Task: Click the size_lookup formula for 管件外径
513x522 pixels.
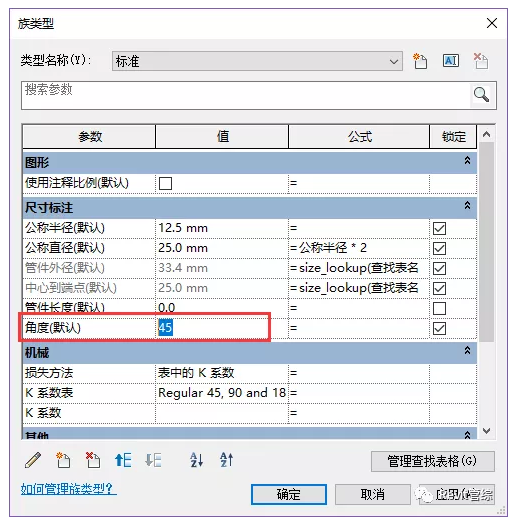Action: click(x=359, y=268)
